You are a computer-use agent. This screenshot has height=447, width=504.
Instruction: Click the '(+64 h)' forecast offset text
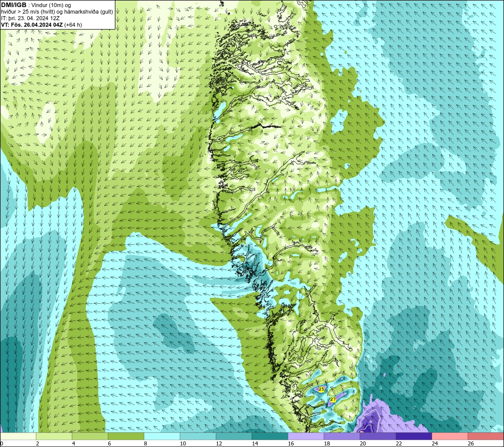(73, 25)
